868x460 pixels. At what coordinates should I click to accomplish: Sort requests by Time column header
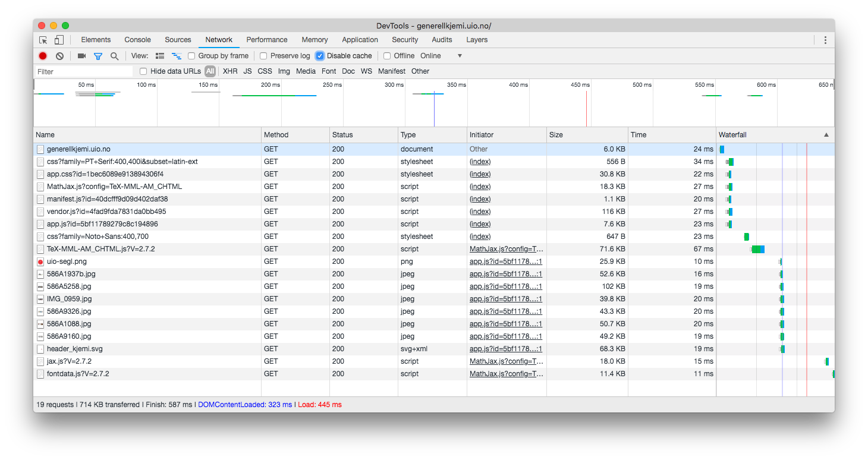pyautogui.click(x=672, y=135)
